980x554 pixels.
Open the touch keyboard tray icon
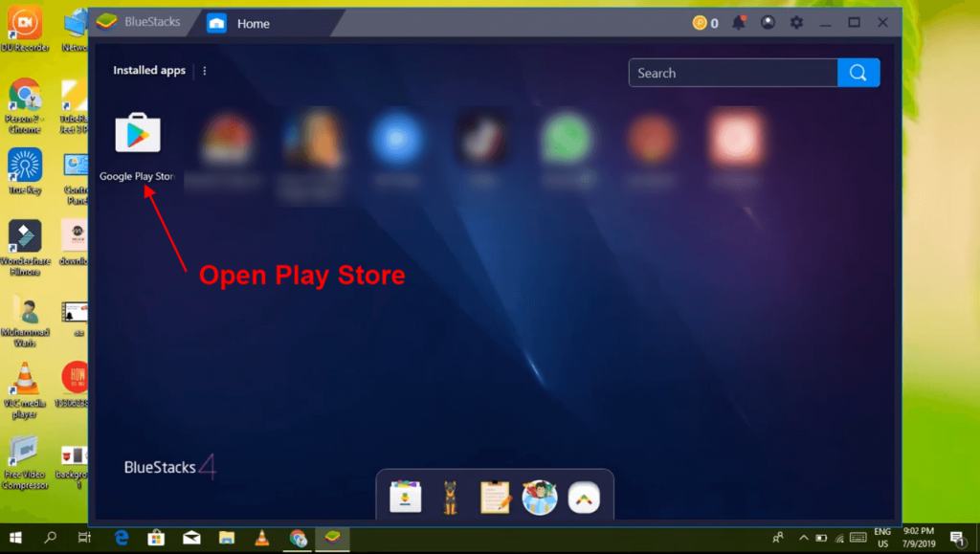click(858, 538)
